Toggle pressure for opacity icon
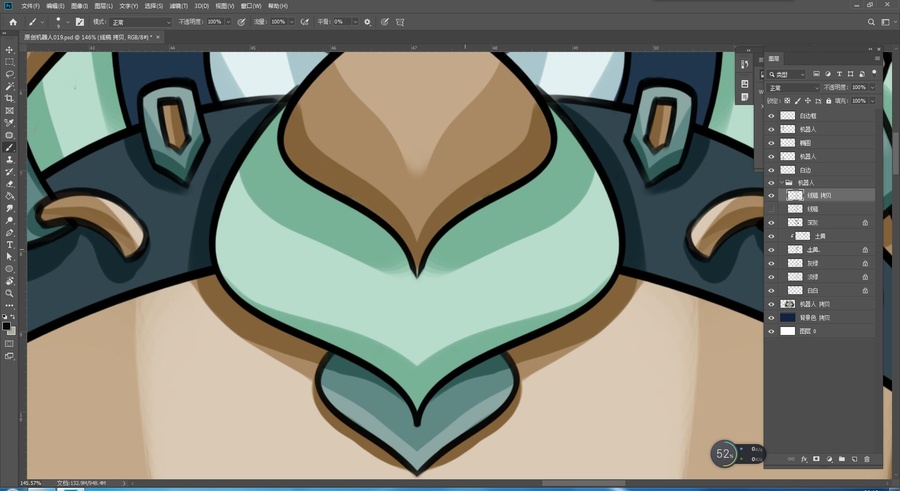Image resolution: width=900 pixels, height=491 pixels. coord(242,22)
